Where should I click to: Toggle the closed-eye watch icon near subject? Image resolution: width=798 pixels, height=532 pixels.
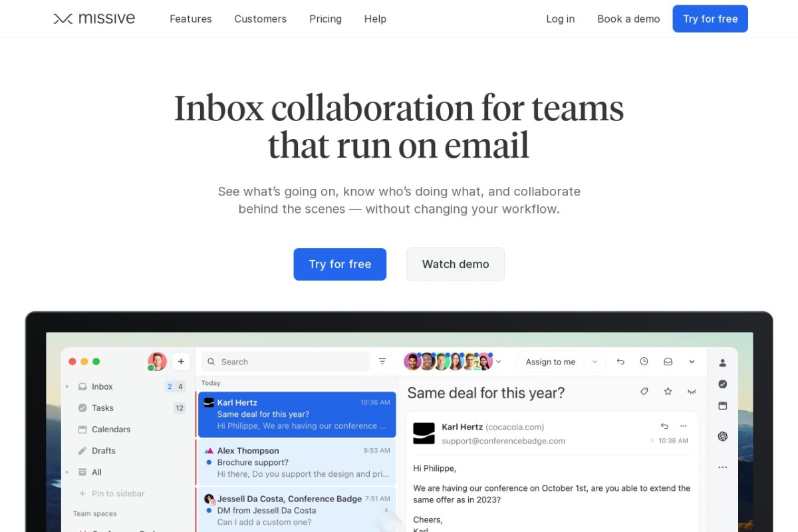[x=692, y=392]
